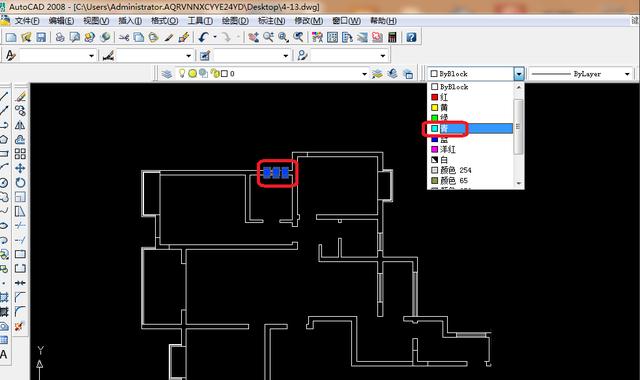Open the 修改(M) menu
The image size is (640, 380).
309,21
